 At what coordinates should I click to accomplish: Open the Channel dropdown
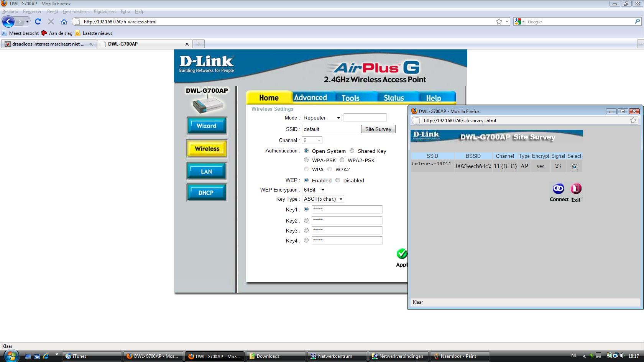click(312, 140)
